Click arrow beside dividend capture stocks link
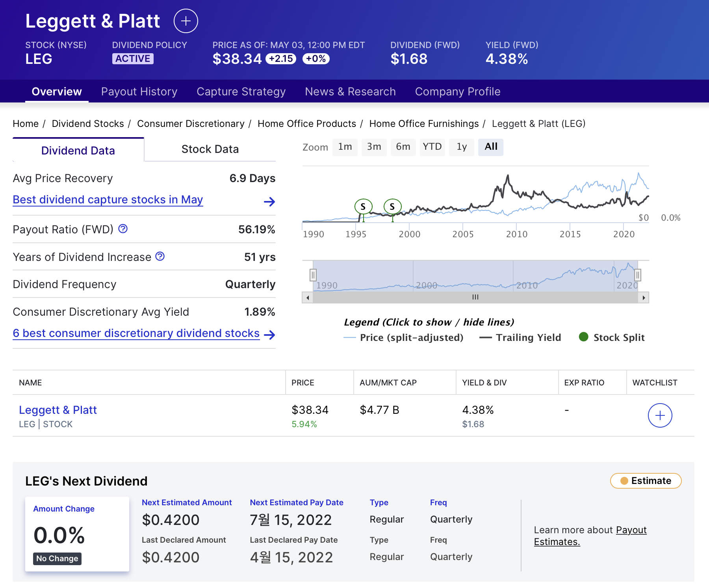709x588 pixels. pyautogui.click(x=269, y=202)
